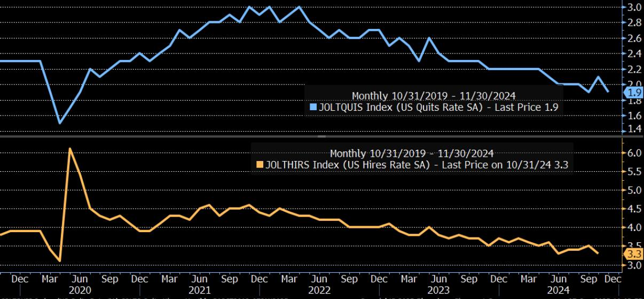This screenshot has height=299, width=644.
Task: Click the 6.0 tick on hires rate axis
Action: click(x=634, y=154)
